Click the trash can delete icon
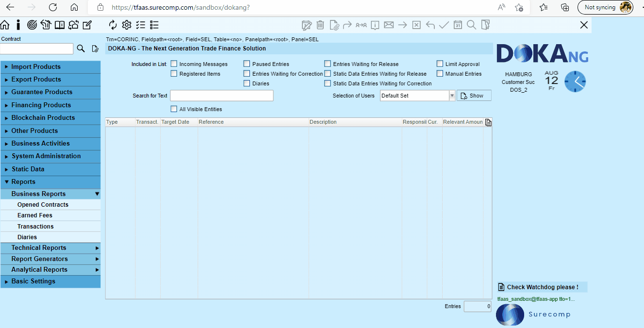The height and width of the screenshot is (328, 644). (320, 25)
